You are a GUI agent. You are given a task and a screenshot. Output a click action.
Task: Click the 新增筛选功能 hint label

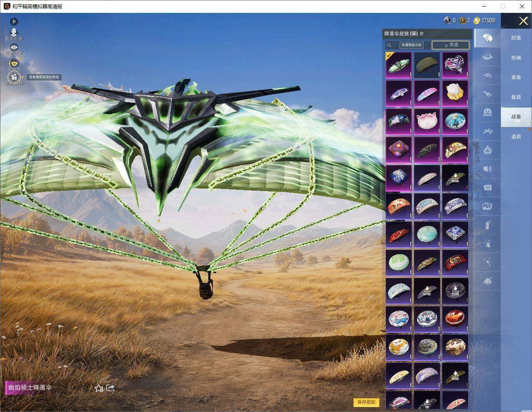coord(411,45)
